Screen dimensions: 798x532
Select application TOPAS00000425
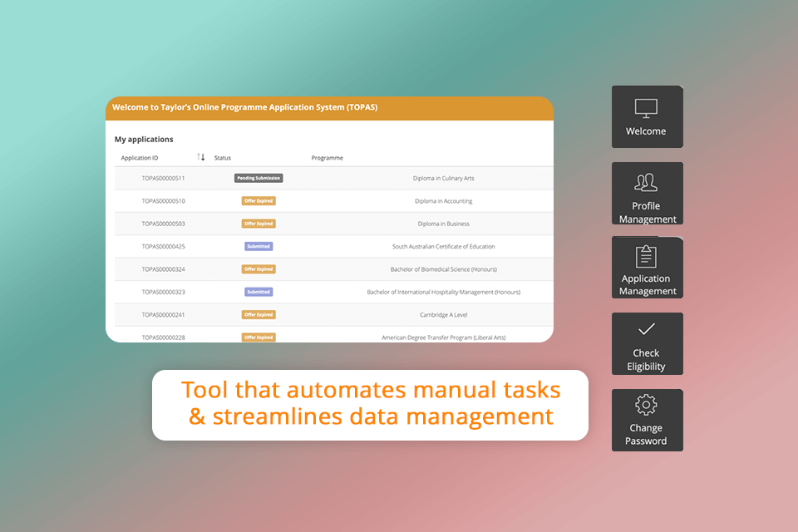(x=164, y=246)
